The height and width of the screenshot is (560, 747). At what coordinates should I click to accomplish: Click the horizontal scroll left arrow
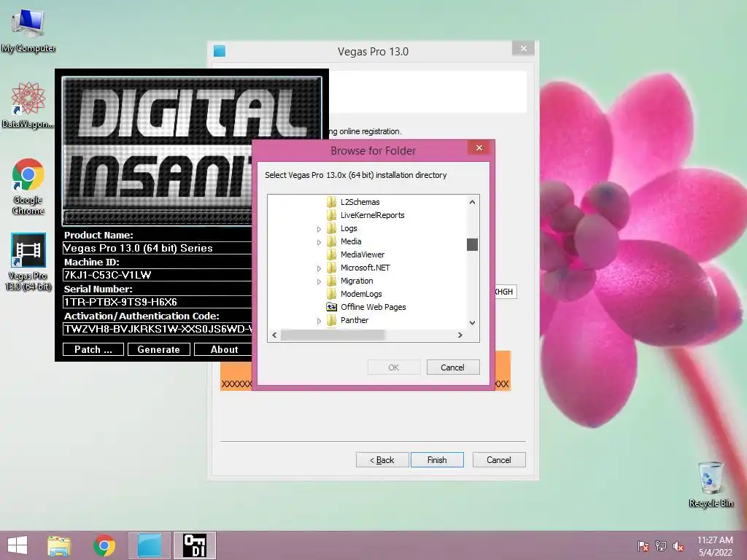[x=274, y=335]
